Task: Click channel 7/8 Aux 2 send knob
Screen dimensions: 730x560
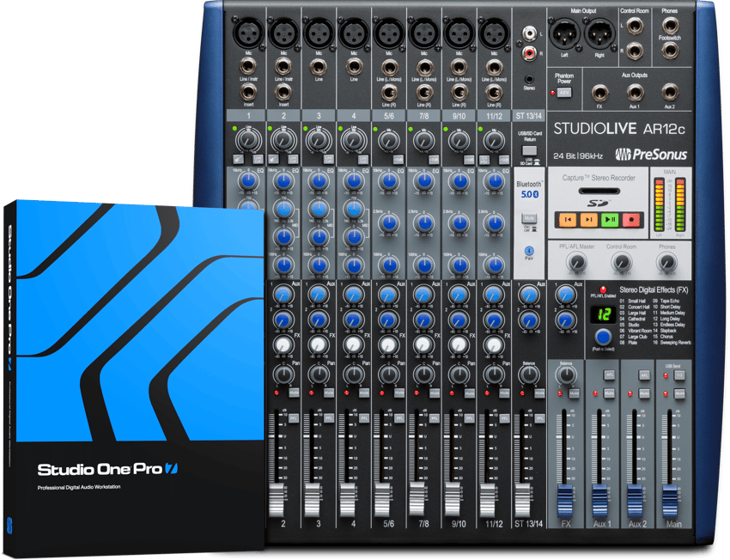Action: pos(423,320)
